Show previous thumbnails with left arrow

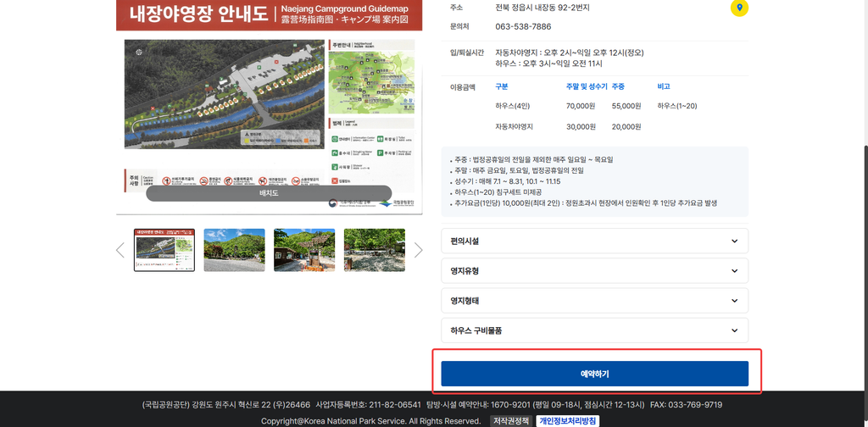click(120, 250)
